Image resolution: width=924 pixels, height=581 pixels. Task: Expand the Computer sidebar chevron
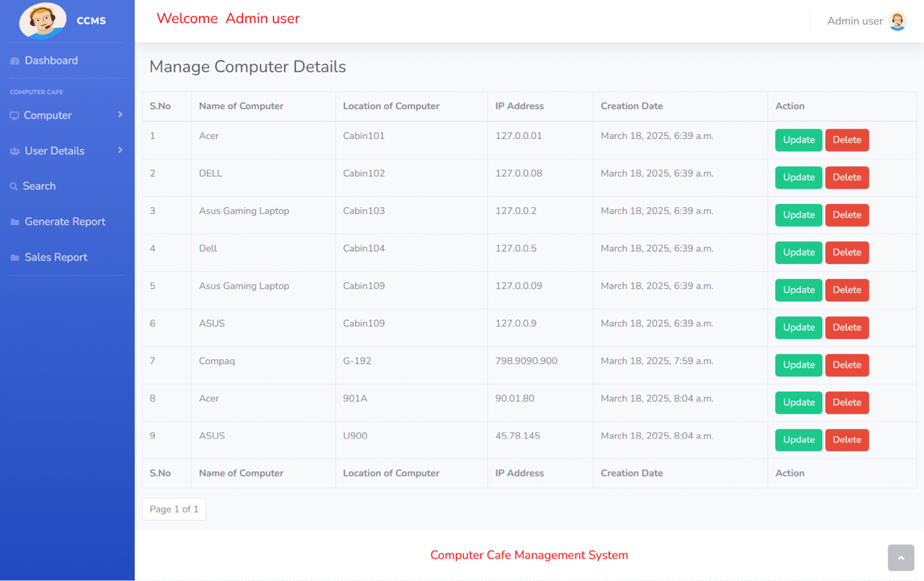click(x=120, y=115)
